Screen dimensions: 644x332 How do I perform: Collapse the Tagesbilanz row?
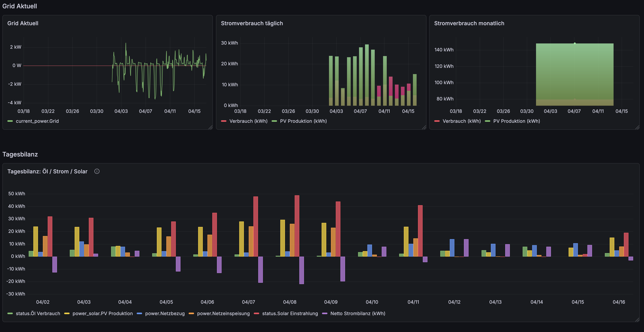[x=20, y=154]
